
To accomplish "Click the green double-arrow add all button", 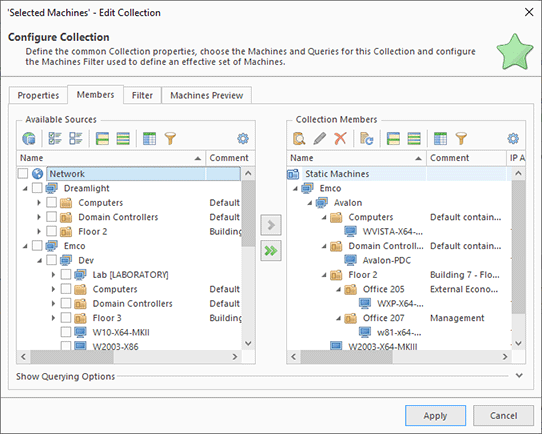I will pos(271,251).
